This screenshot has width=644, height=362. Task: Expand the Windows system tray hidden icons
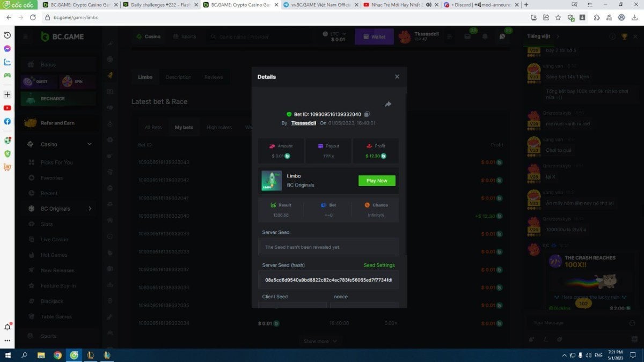point(564,355)
